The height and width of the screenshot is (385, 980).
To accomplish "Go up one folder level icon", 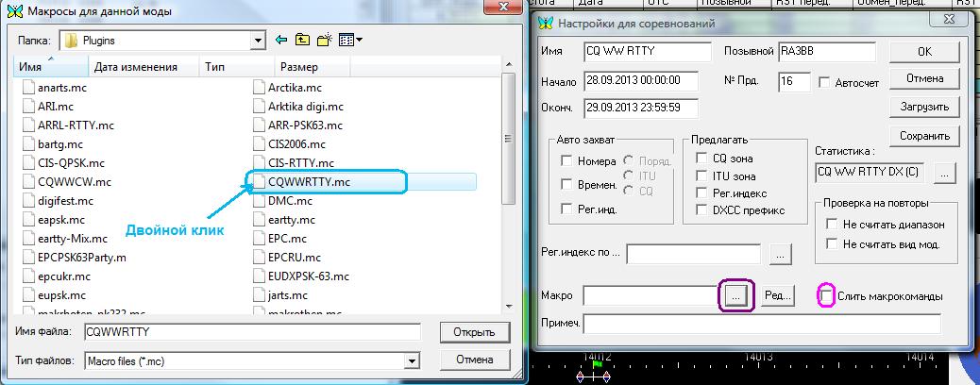I will pos(302,41).
